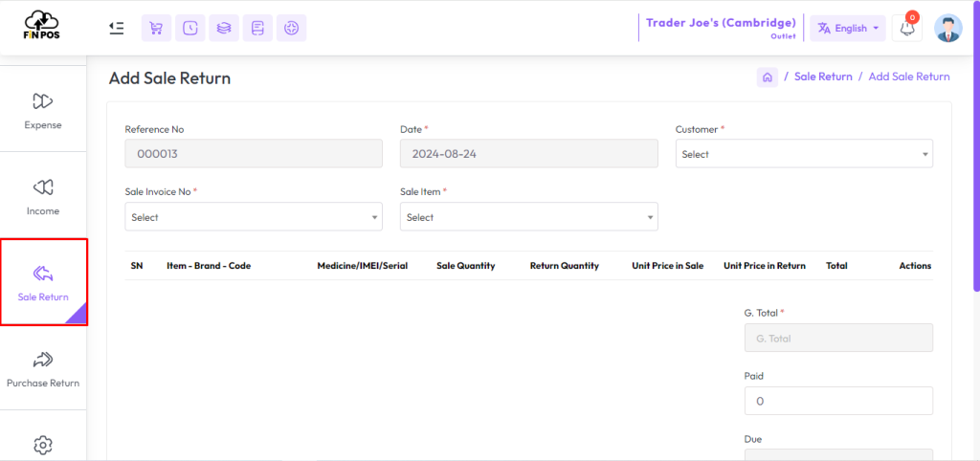Open the notifications bell
This screenshot has height=461, width=980.
pyautogui.click(x=907, y=28)
